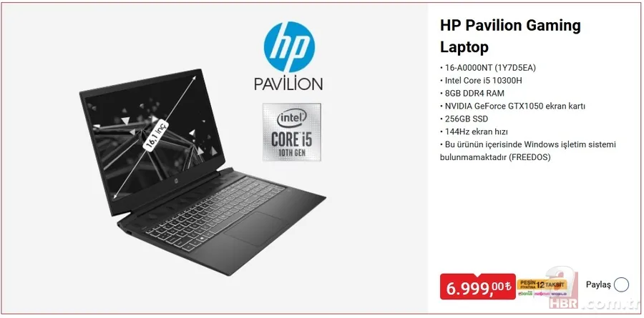Image resolution: width=644 pixels, height=318 pixels.
Task: Click the red 6.999,00 ₺ price tag
Action: tap(478, 287)
